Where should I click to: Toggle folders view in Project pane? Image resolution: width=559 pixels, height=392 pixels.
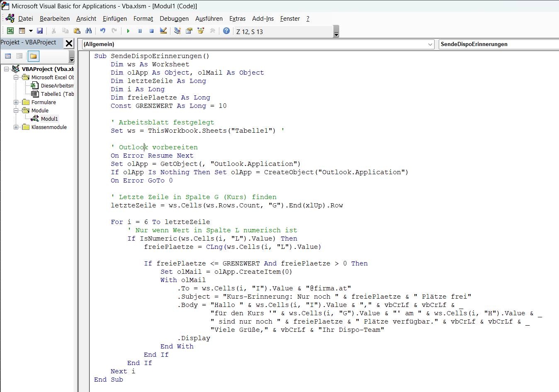click(x=33, y=56)
